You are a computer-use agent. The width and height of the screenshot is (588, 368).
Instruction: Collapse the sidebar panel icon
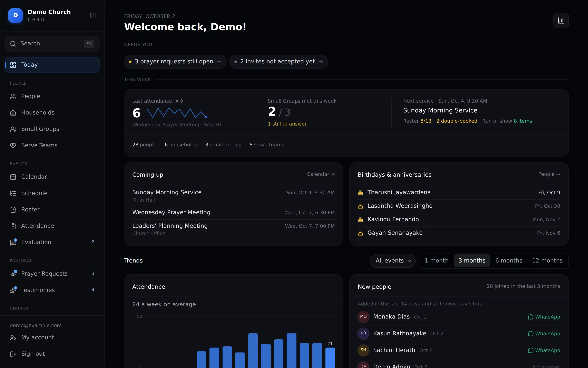[92, 16]
